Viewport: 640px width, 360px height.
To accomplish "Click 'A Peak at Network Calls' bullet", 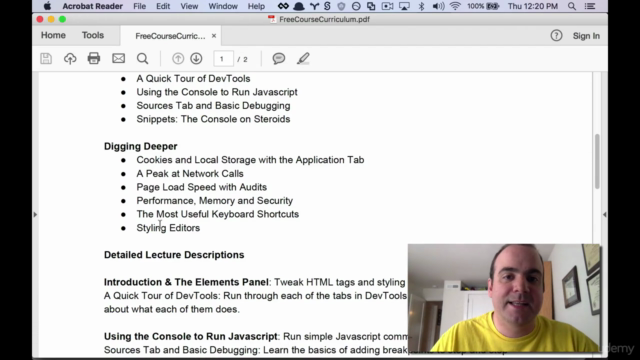I will pyautogui.click(x=190, y=173).
